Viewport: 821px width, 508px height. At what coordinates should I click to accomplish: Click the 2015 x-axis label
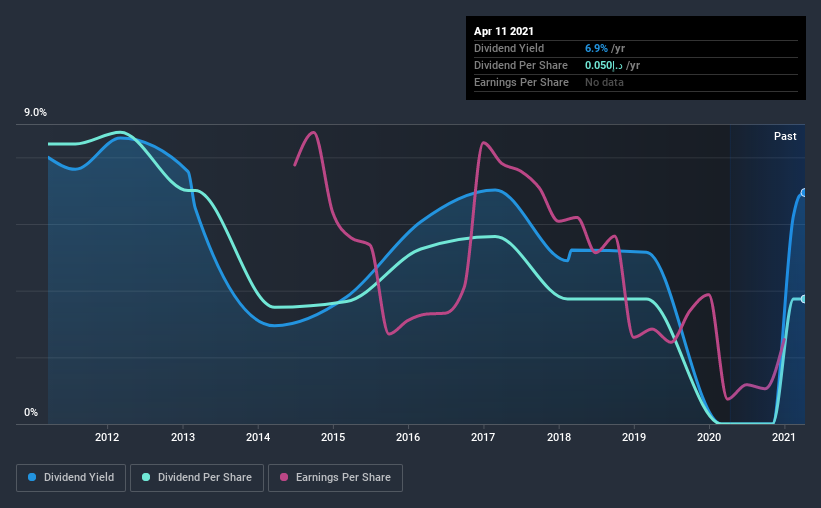[x=333, y=437]
